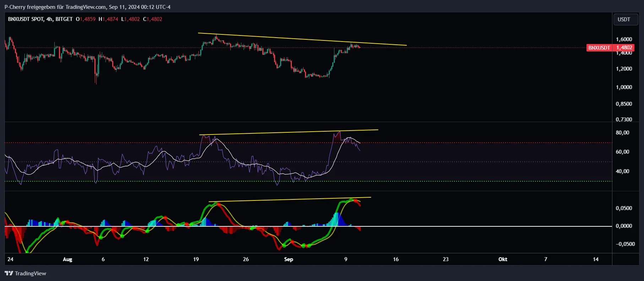This screenshot has width=644, height=281.
Task: Click the 26 date label on time axis
Action: point(246,259)
